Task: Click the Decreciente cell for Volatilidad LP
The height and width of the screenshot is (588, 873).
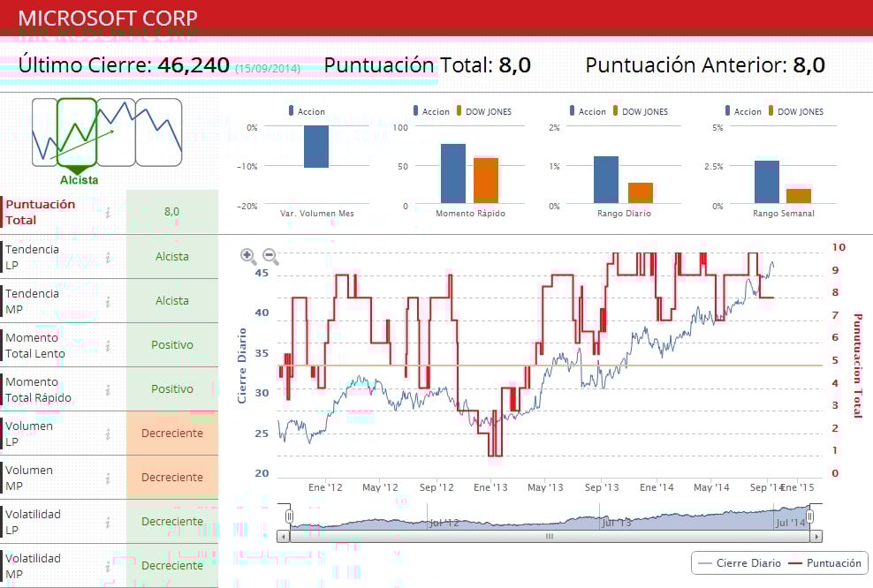Action: point(172,521)
